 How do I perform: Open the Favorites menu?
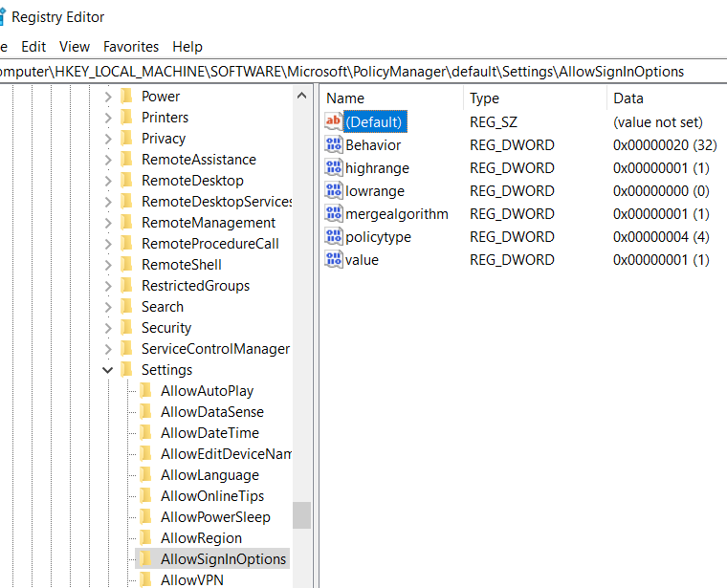click(131, 47)
